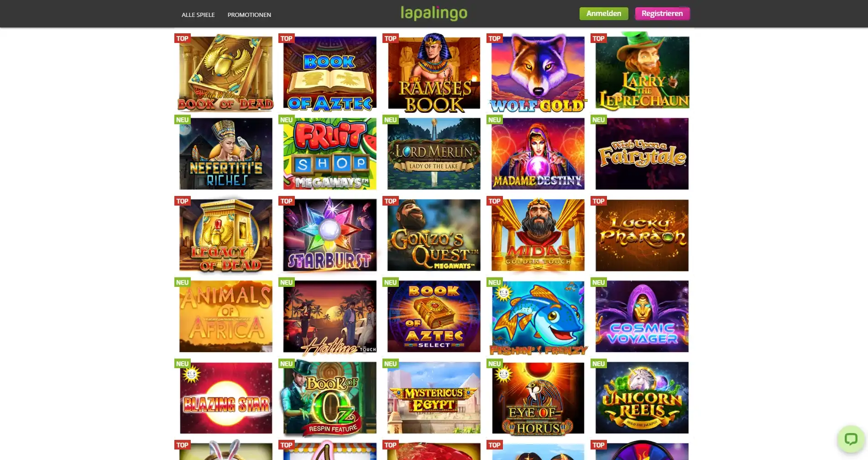
Task: Open the Book of Oz tile
Action: click(x=329, y=398)
